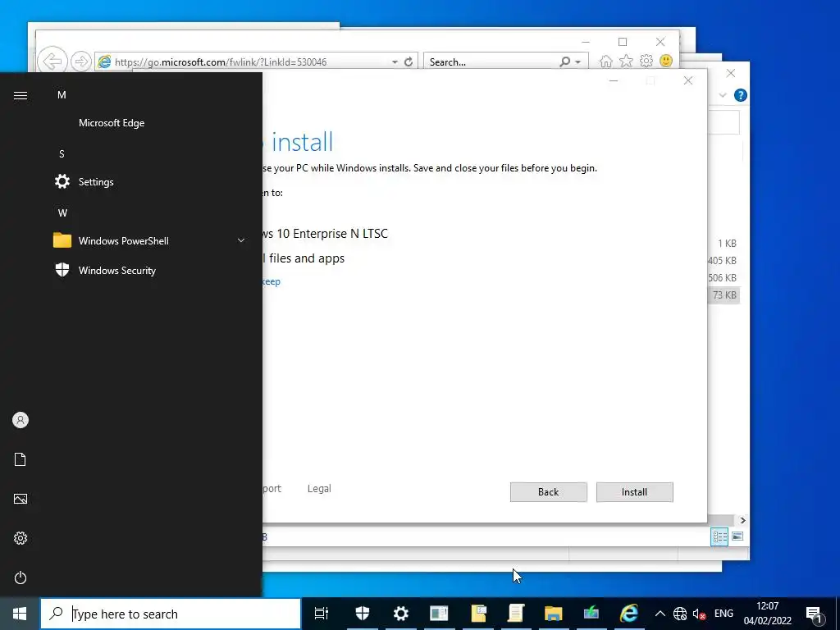Screen dimensions: 840x630
Task: Open File Explorer help icon
Action: click(741, 95)
